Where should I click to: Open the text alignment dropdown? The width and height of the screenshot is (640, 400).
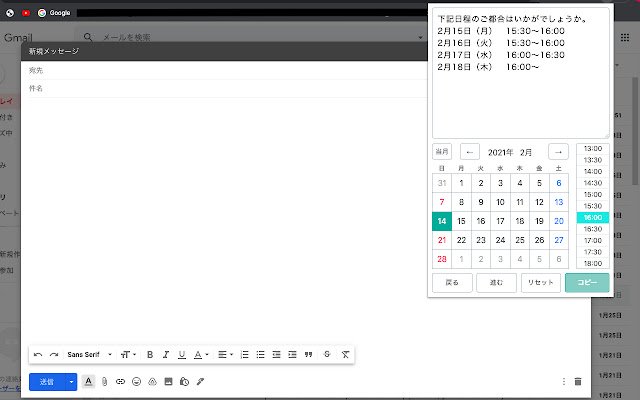[x=225, y=355]
